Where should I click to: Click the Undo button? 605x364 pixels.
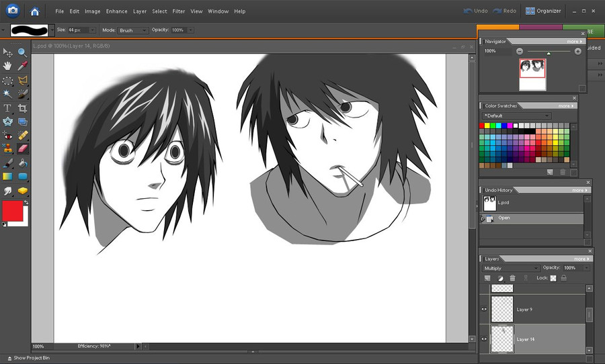click(475, 11)
